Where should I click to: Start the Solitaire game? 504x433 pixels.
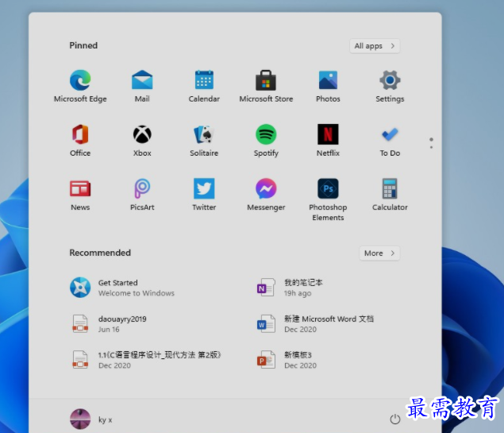(204, 141)
